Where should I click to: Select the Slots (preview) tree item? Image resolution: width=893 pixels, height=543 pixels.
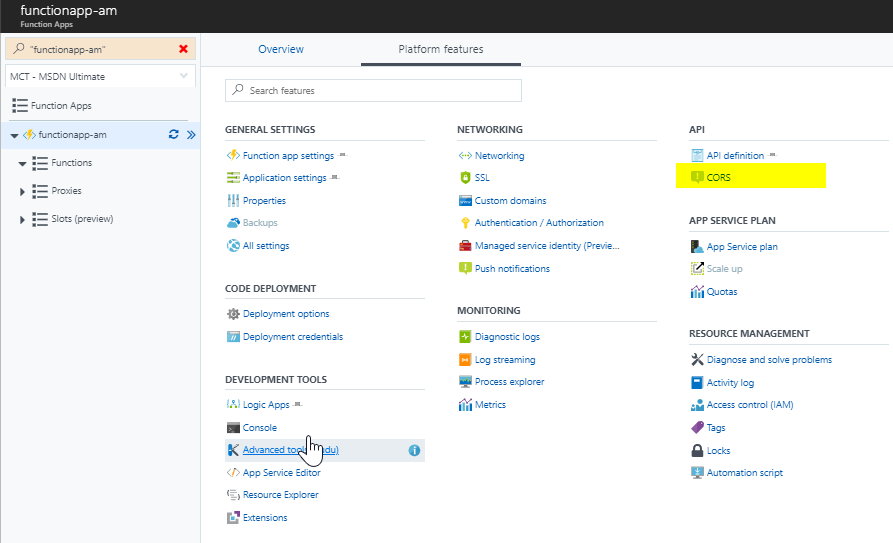coord(82,218)
